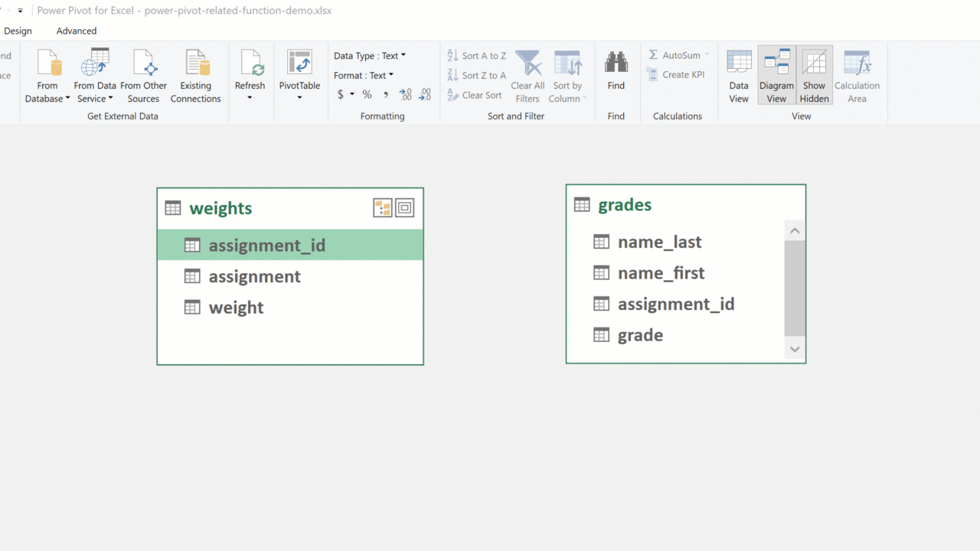Click the From Other Sources icon
This screenshot has width=980, height=551.
(143, 64)
